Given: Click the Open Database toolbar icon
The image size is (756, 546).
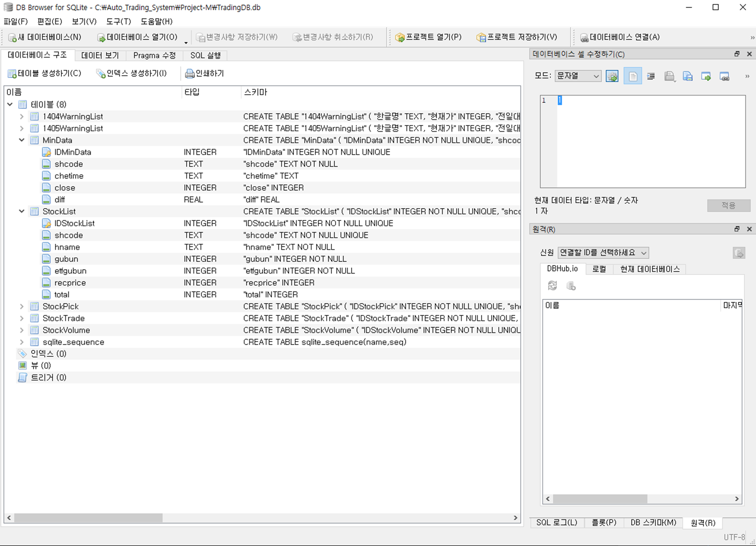Looking at the screenshot, I should [x=101, y=38].
